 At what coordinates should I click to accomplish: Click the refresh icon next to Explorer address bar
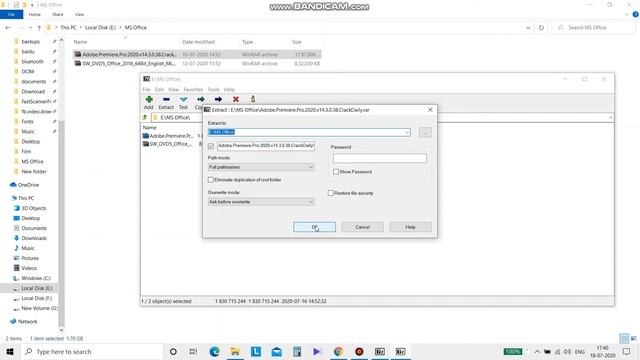[541, 28]
